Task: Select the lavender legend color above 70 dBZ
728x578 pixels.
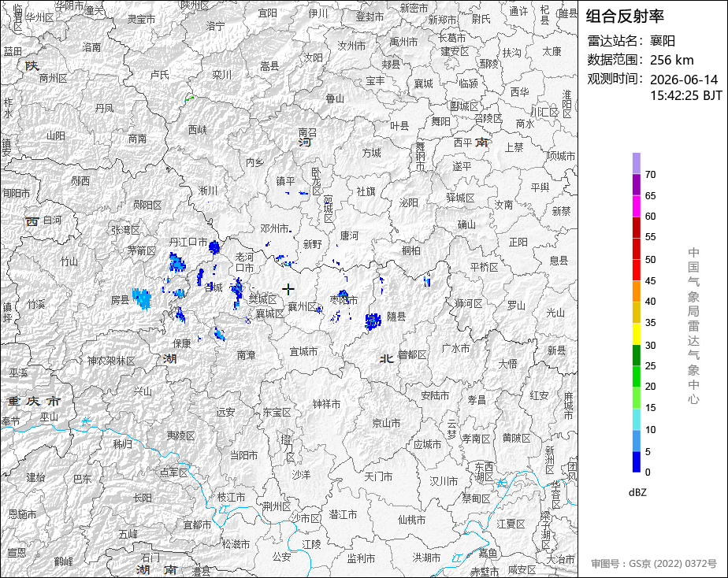Action: click(637, 163)
